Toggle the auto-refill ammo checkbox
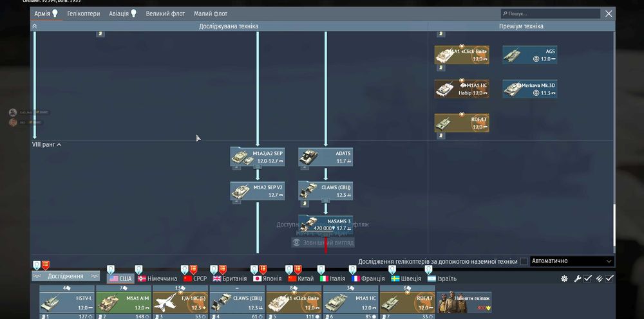This screenshot has height=319, width=644. [609, 279]
